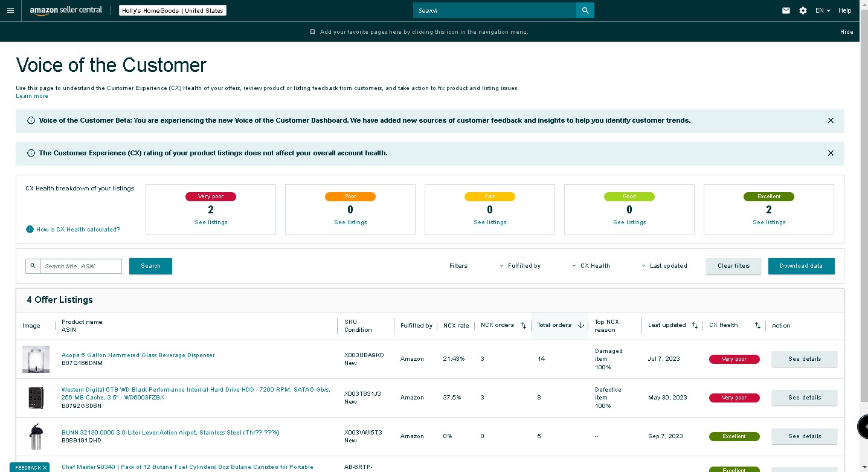Click info icon on the Beta banner
The height and width of the screenshot is (472, 868).
coord(31,120)
